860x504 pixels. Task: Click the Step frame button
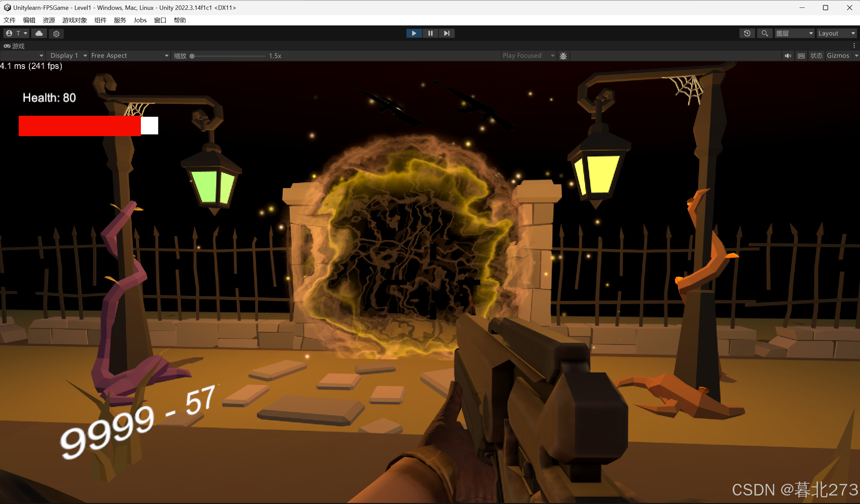[x=446, y=33]
